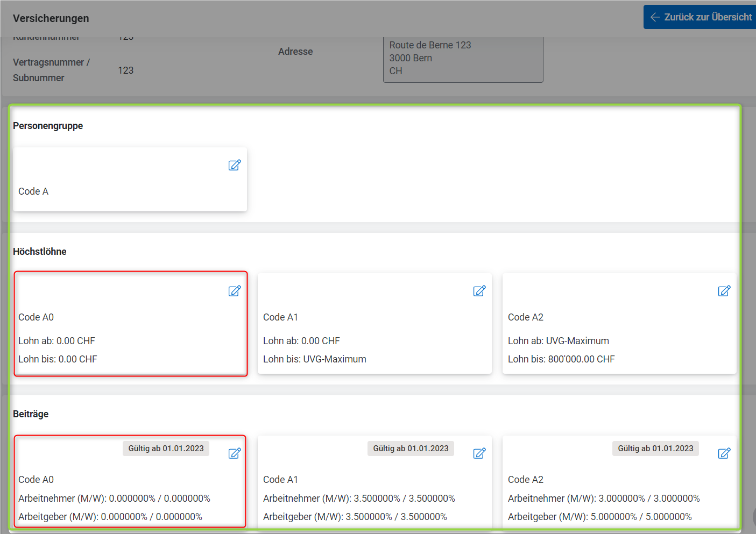Click Arbeitgeber 5.000000% line in Code A2
Image resolution: width=756 pixels, height=534 pixels.
(x=599, y=517)
